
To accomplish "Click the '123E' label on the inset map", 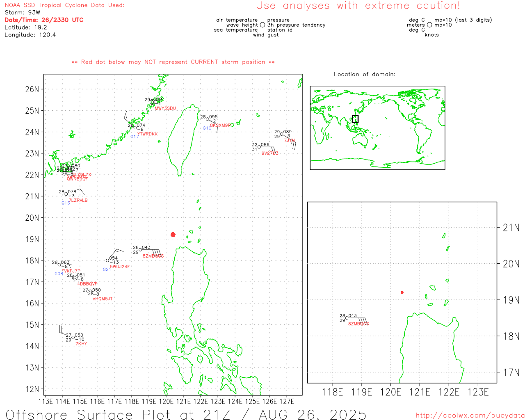I will [x=478, y=392].
